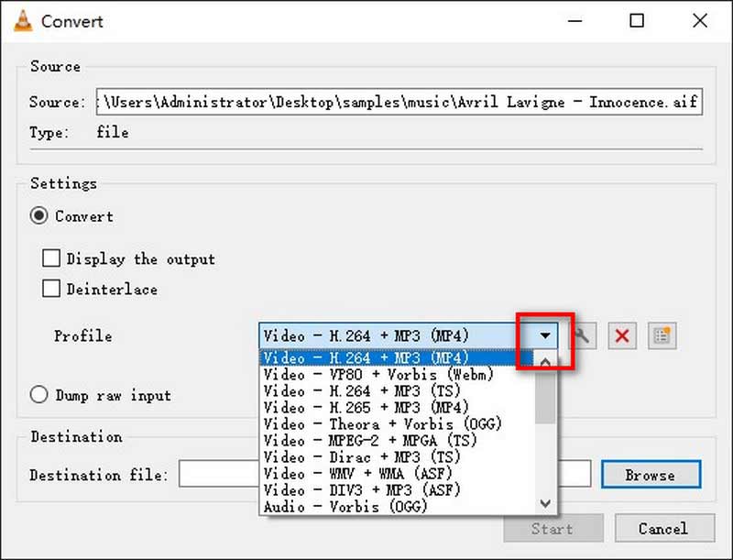Click the profile list scrollbar thumb
This screenshot has height=560, width=733.
(x=545, y=398)
